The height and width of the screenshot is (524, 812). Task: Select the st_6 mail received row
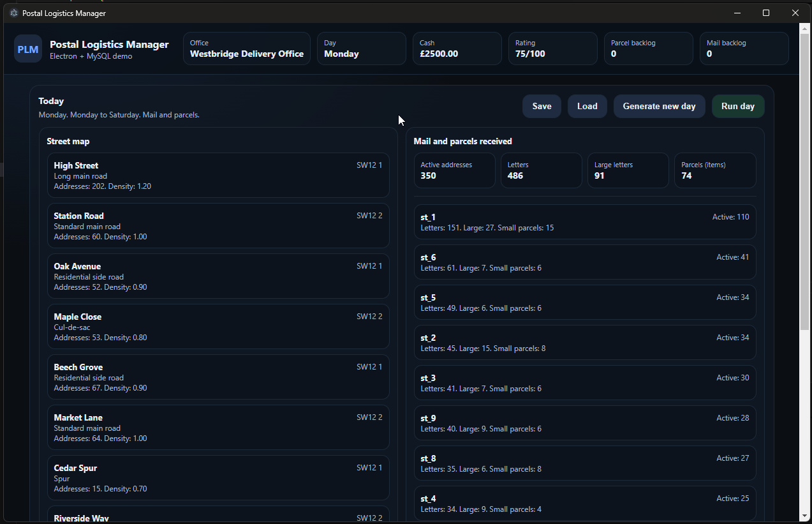(x=584, y=262)
